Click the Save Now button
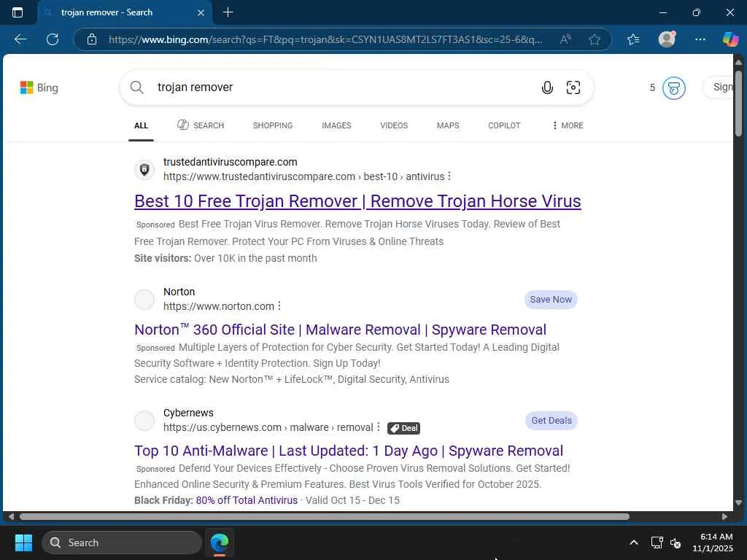747x560 pixels. [x=551, y=300]
